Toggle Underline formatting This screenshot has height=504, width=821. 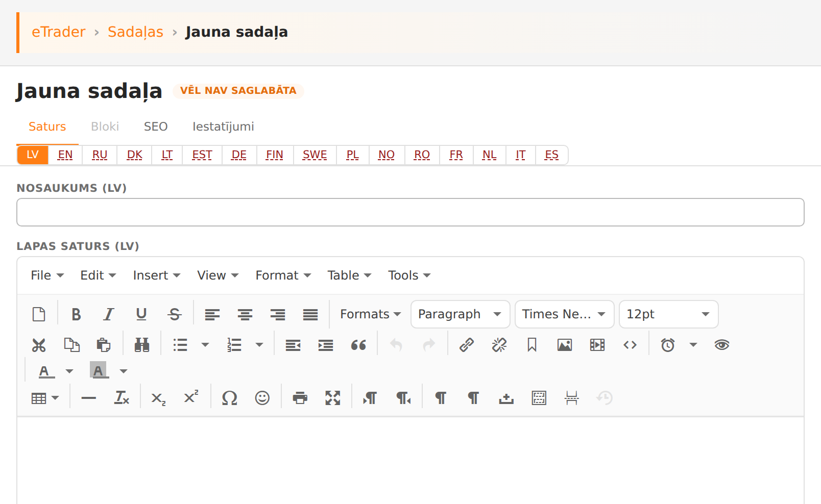[141, 314]
